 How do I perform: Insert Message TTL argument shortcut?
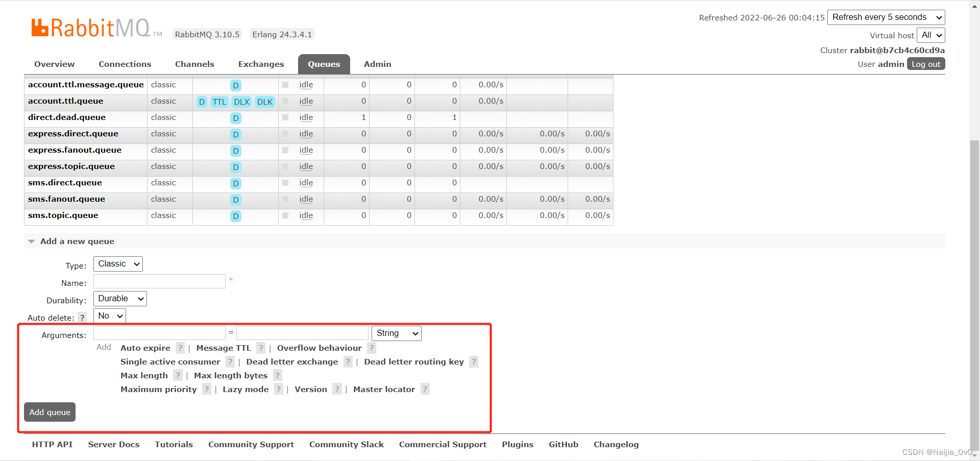click(224, 348)
